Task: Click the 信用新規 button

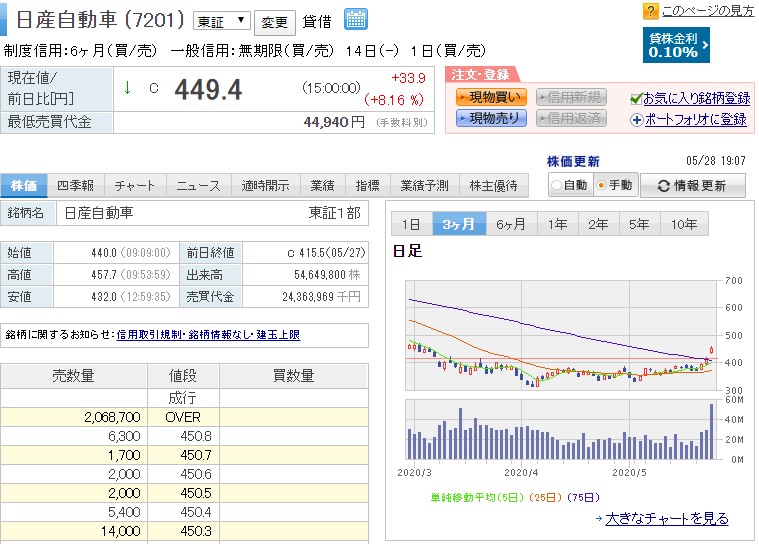Action: pos(571,97)
